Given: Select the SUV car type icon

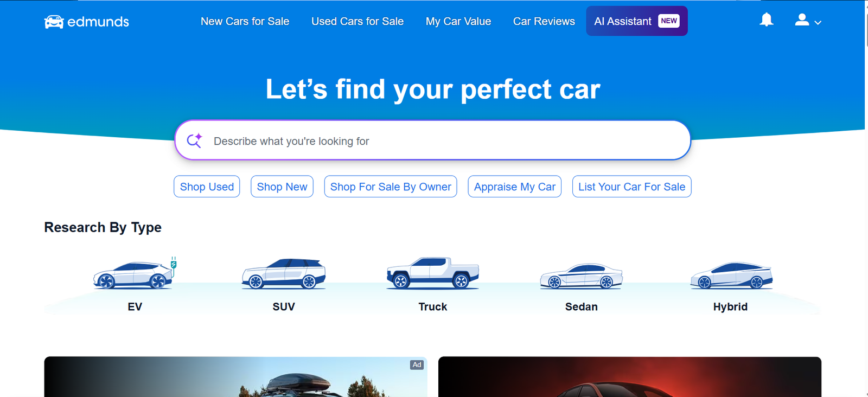Looking at the screenshot, I should (x=284, y=273).
